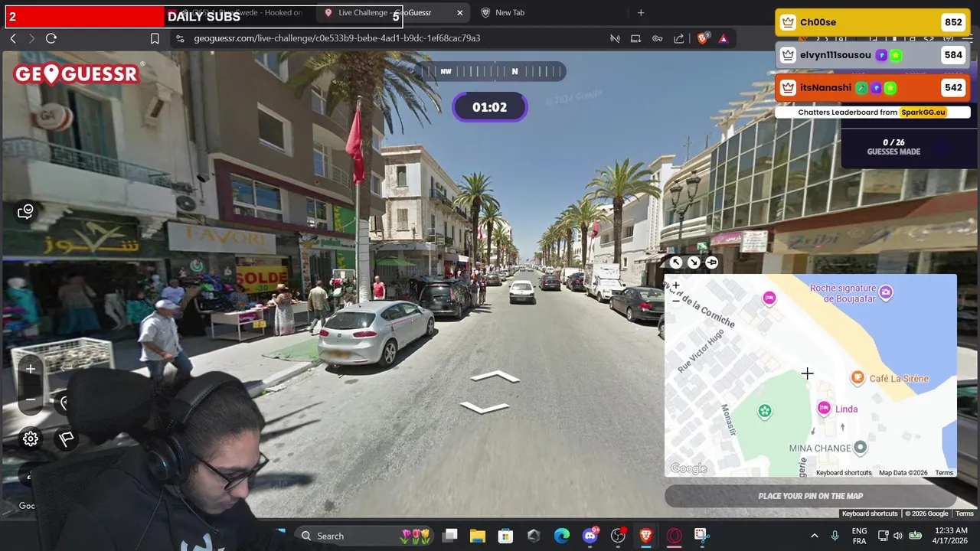
Task: Open the Brave Shields lion icon
Action: (703, 38)
